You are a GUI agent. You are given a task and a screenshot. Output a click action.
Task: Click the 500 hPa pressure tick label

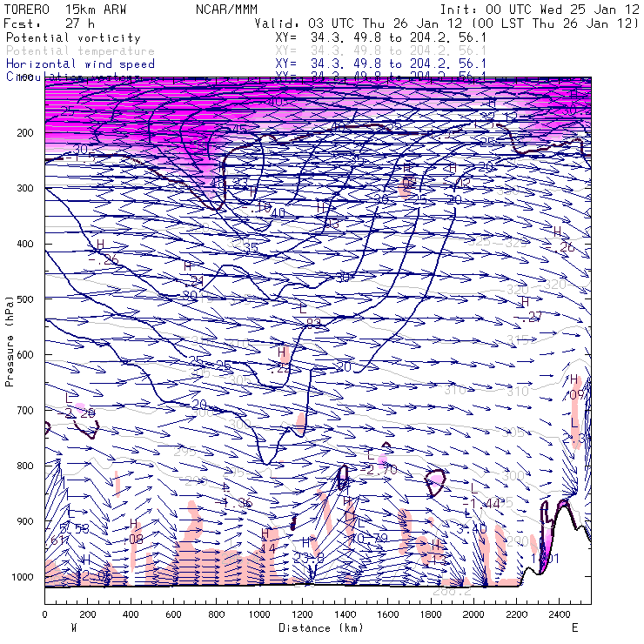(x=25, y=299)
